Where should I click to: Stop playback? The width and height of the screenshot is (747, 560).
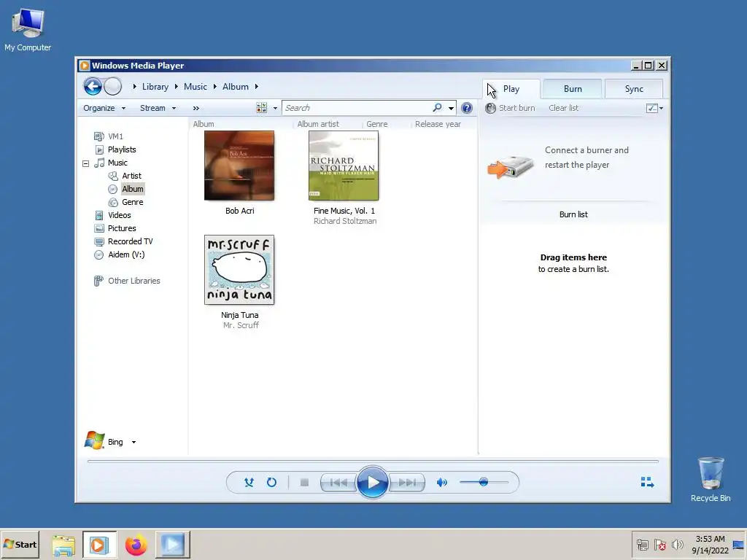pos(304,483)
